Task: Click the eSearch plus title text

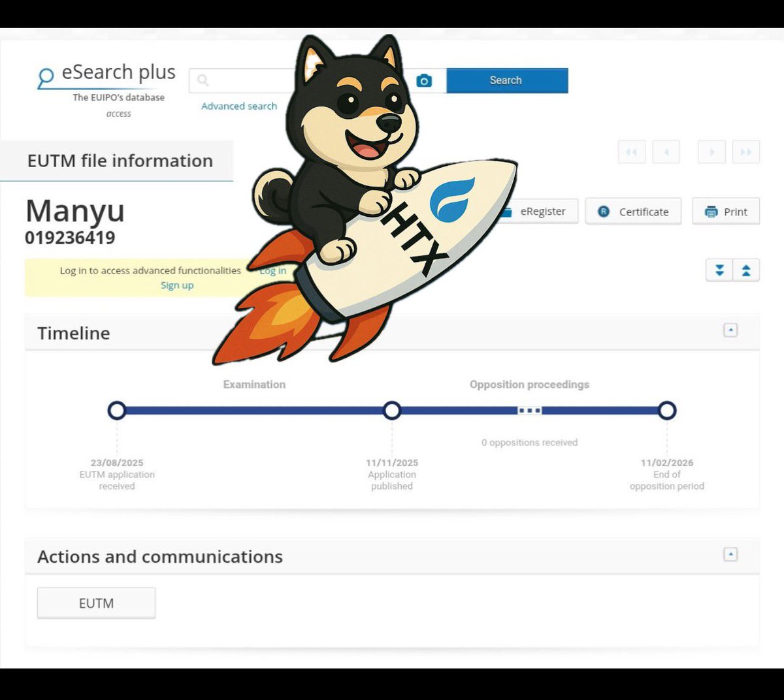Action: 119,72
